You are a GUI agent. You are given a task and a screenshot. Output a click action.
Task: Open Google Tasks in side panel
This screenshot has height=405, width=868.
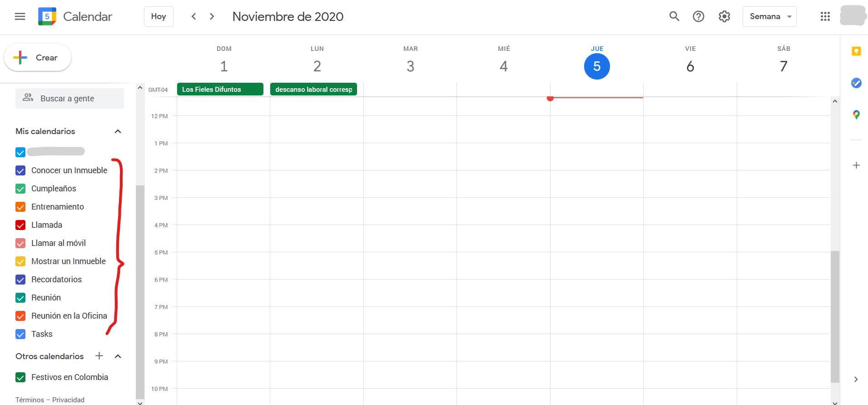pyautogui.click(x=856, y=83)
